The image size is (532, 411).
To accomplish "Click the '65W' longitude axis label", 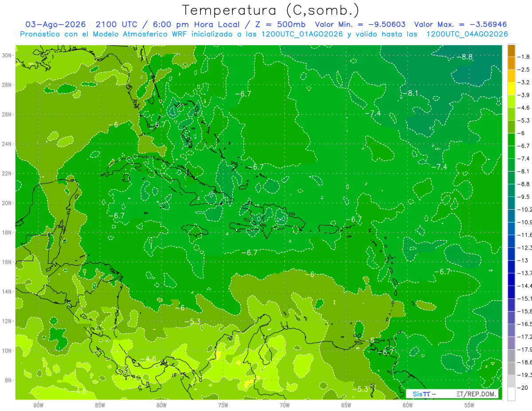I will tap(346, 405).
